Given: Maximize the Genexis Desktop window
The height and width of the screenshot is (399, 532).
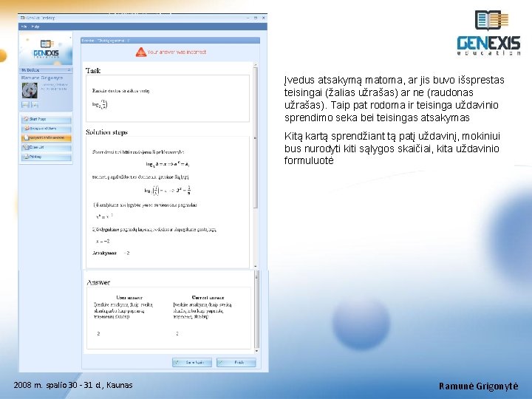Looking at the screenshot, I should click(256, 18).
